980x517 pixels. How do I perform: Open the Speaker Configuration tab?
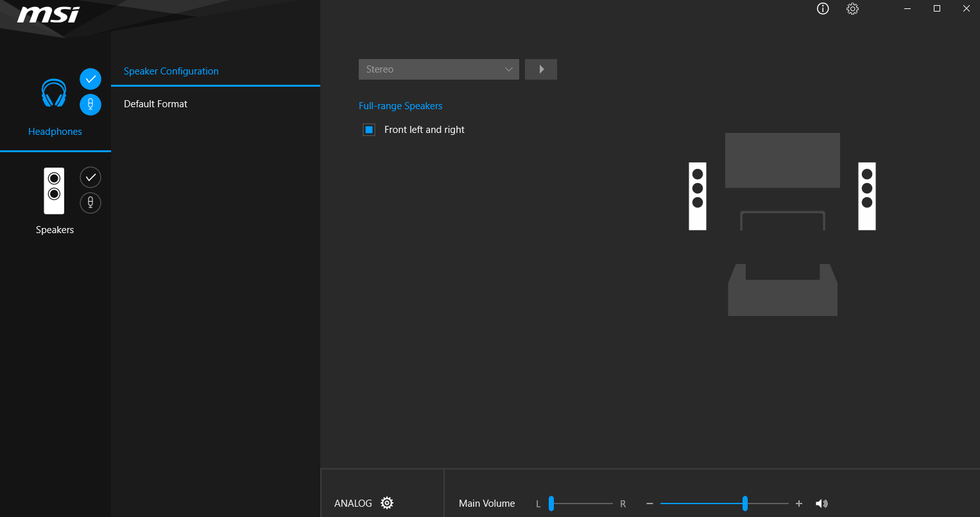[x=171, y=71]
